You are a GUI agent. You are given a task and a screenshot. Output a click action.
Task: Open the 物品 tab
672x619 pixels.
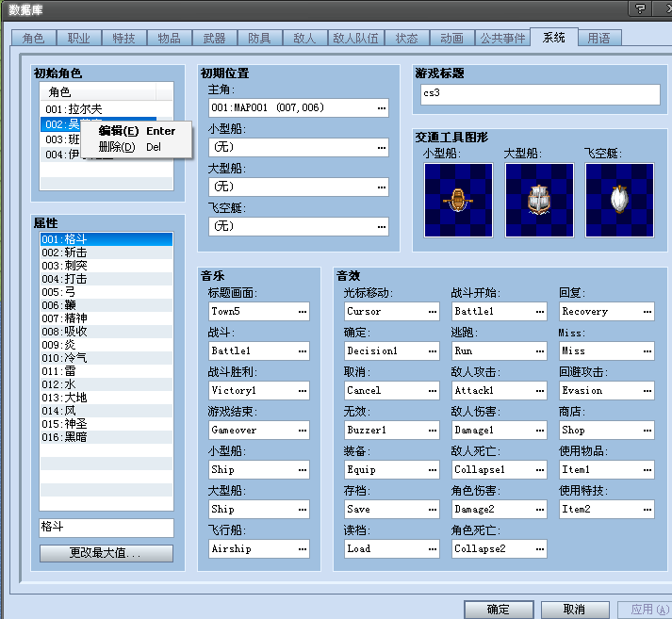(x=170, y=38)
